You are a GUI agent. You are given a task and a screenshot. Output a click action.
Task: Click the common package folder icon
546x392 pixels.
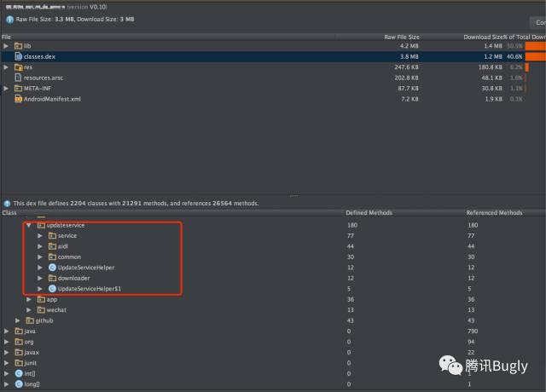point(52,257)
